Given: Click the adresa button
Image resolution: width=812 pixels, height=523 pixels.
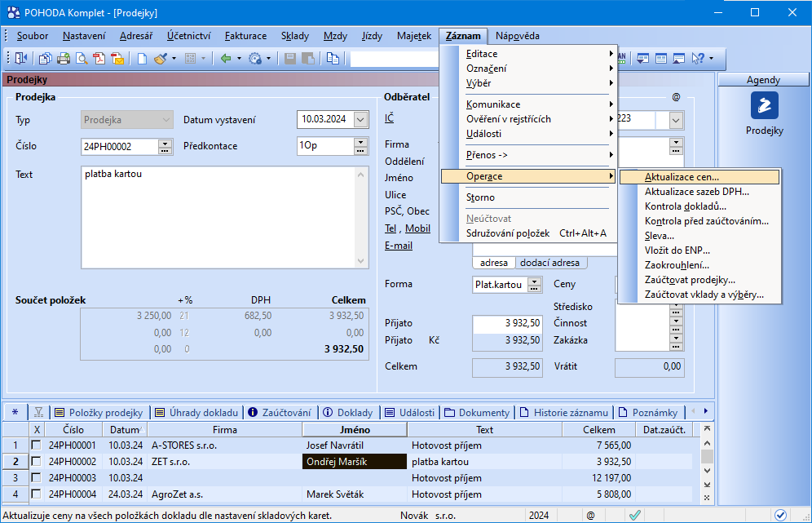Looking at the screenshot, I should [x=494, y=263].
